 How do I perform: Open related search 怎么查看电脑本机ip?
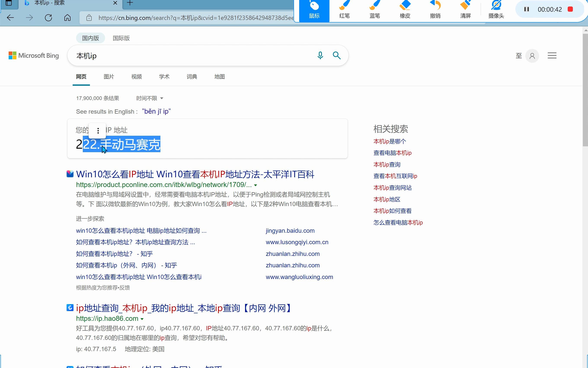point(398,223)
